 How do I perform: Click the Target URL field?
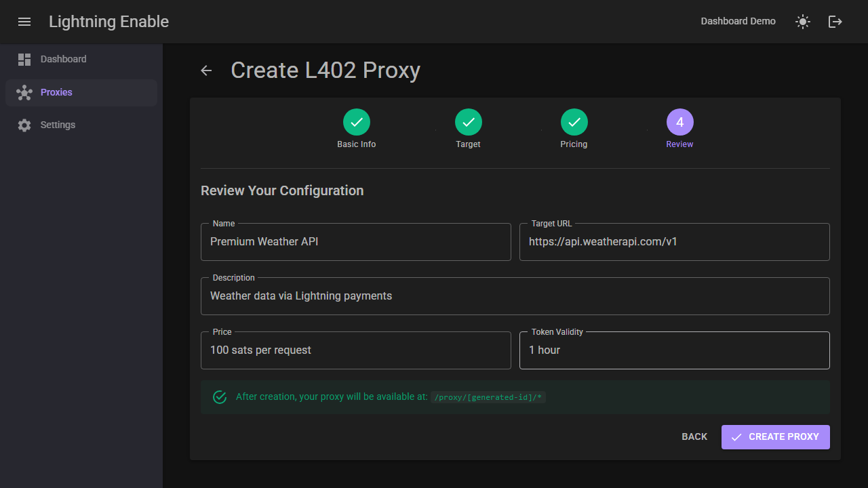coord(674,241)
